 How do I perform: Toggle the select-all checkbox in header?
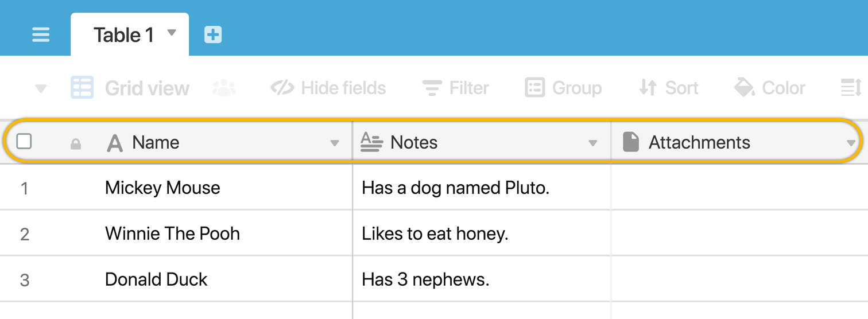click(x=24, y=141)
